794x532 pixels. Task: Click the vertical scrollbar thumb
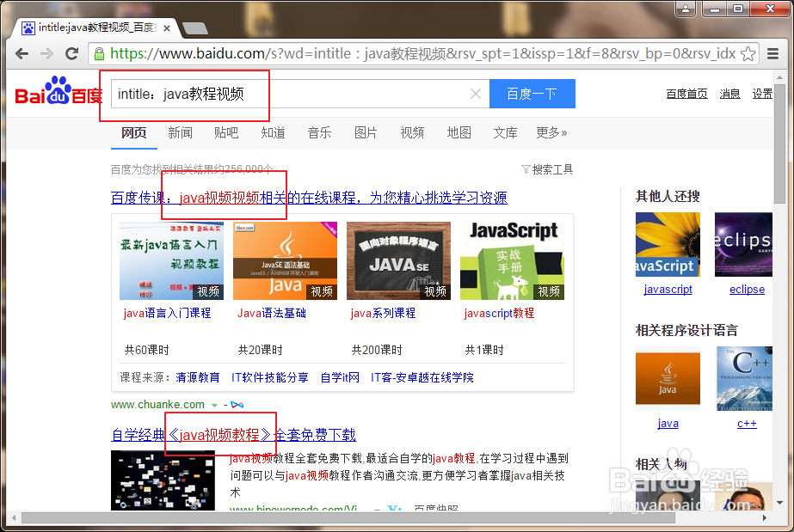(779, 144)
